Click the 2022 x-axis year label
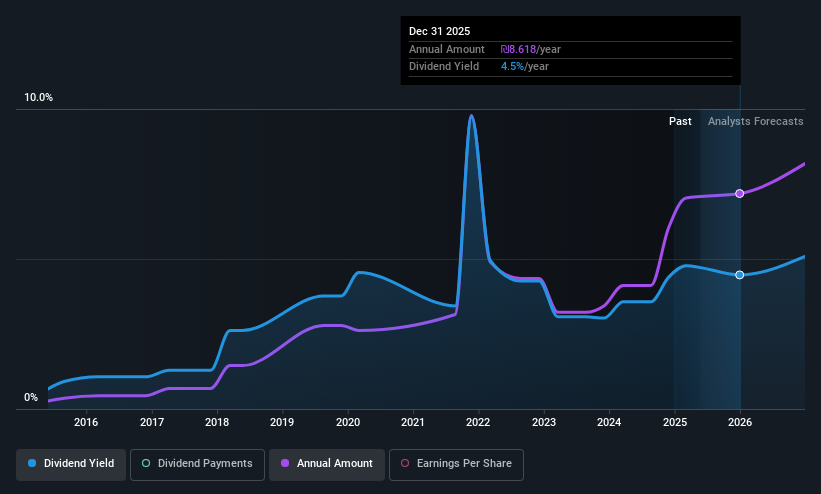Screen dimensions: 821x494 point(478,422)
